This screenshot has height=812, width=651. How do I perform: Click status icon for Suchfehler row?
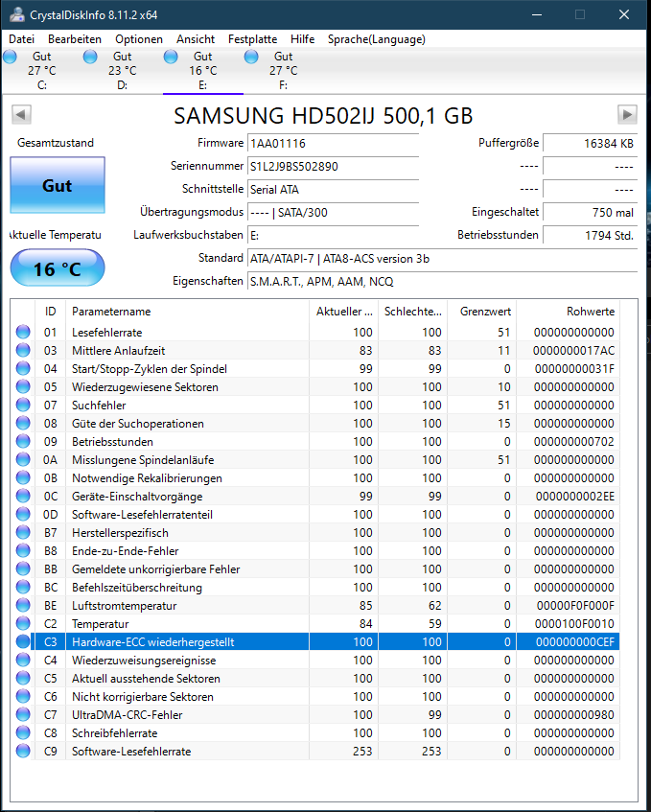[23, 405]
